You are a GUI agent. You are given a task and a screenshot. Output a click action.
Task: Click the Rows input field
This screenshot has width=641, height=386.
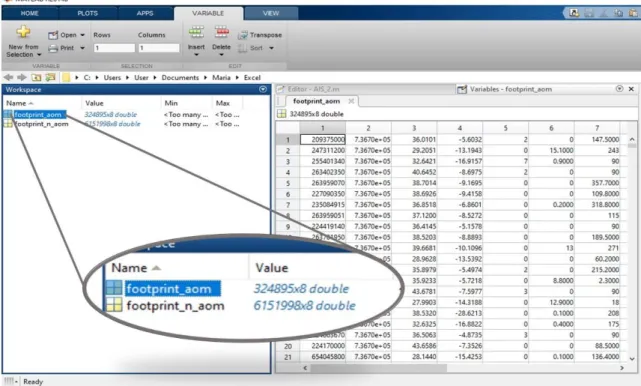tap(114, 48)
